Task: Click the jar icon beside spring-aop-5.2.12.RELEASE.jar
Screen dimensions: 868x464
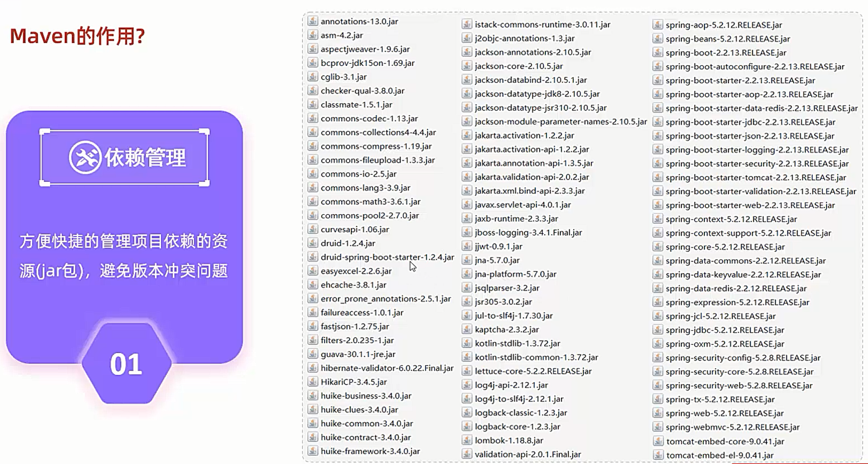Action: (x=658, y=24)
